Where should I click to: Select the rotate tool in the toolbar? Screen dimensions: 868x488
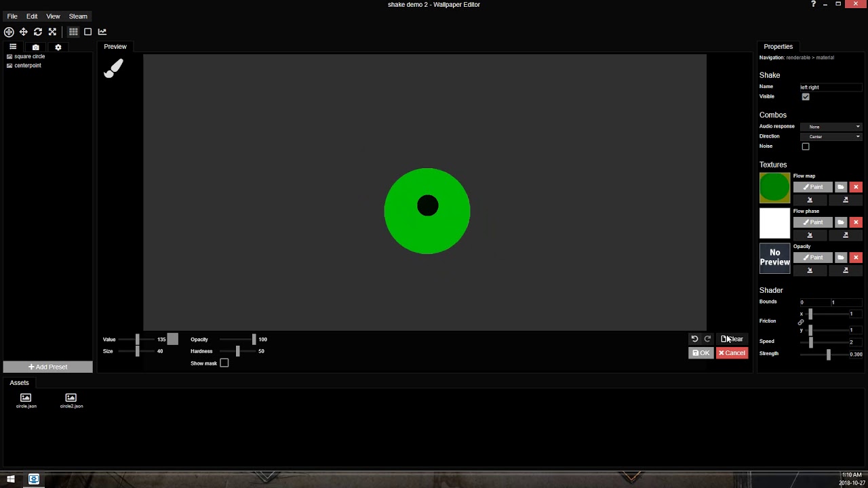(38, 32)
